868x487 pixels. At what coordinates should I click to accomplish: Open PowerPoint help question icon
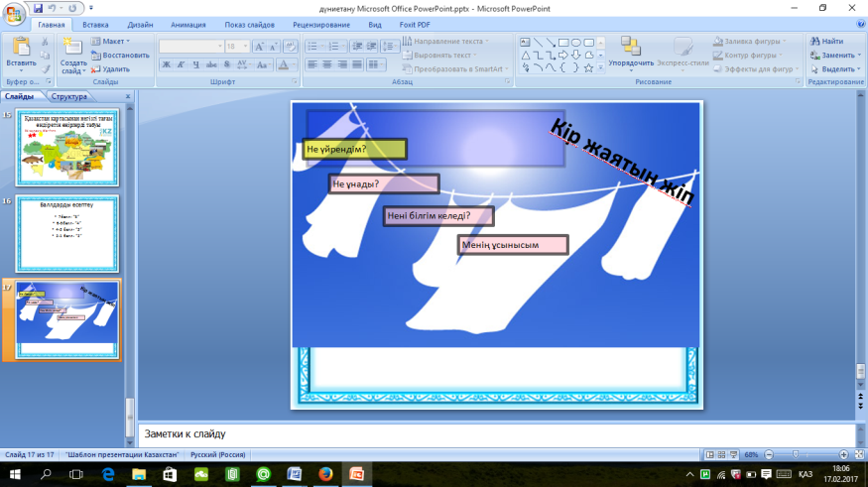pyautogui.click(x=861, y=25)
